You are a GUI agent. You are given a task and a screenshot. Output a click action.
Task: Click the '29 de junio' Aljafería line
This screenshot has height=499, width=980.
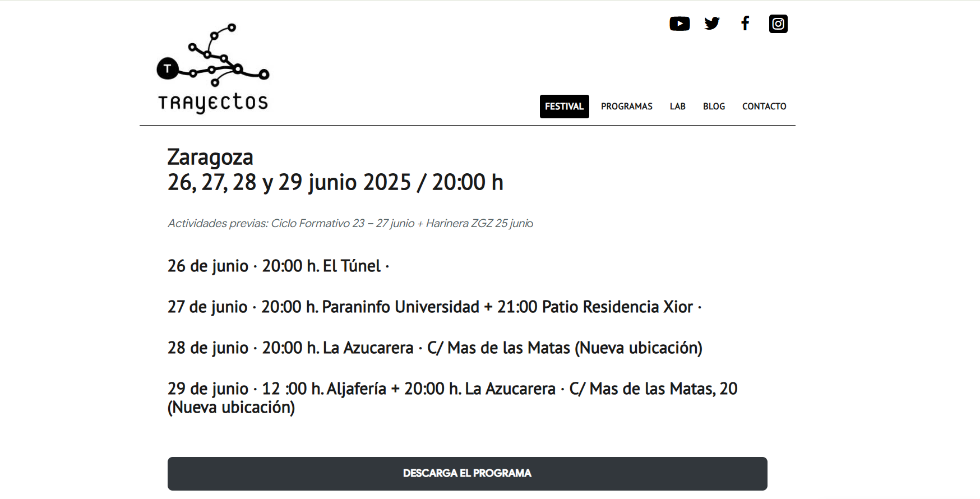452,398
